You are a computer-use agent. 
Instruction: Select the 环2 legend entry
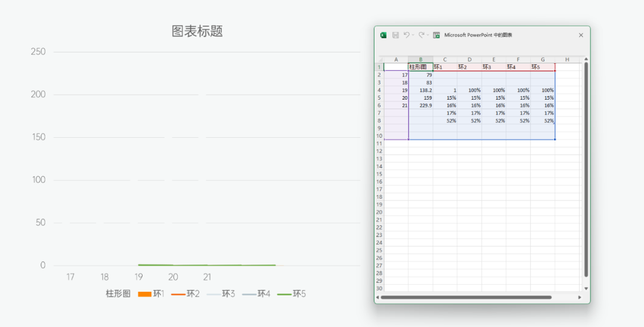pos(185,294)
